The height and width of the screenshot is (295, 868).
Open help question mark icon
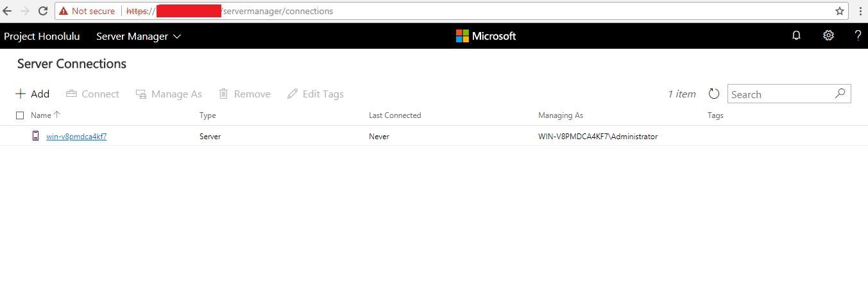tap(858, 36)
